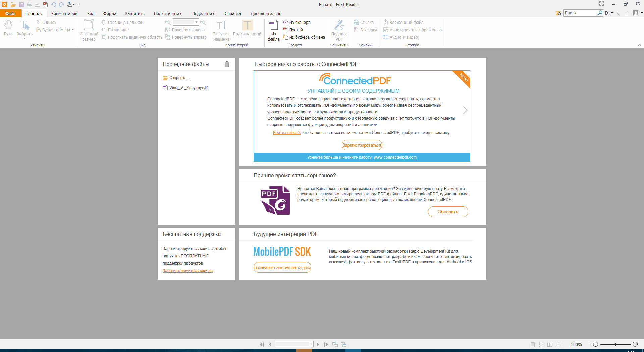The height and width of the screenshot is (352, 644).
Task: Click Бесплатное ознакомление trial button
Action: pos(282,268)
